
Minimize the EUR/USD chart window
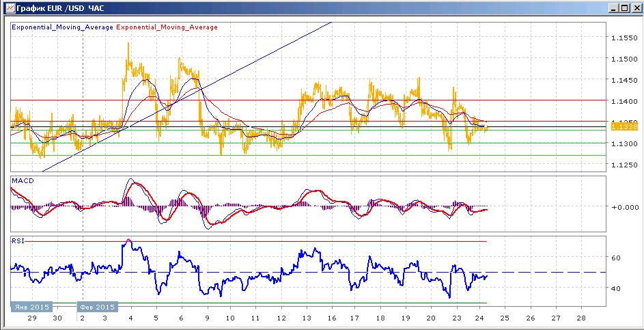[613, 8]
